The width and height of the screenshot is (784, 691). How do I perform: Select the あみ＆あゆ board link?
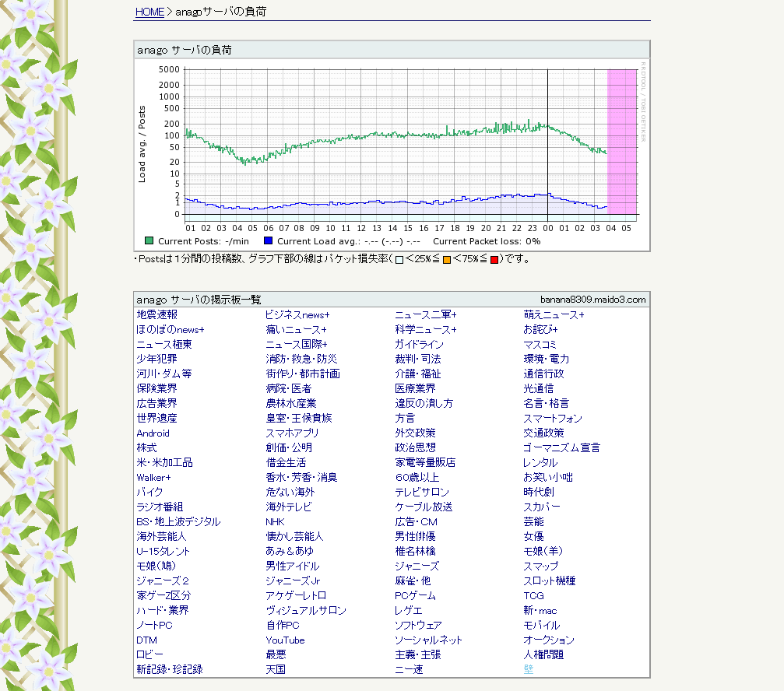[290, 552]
